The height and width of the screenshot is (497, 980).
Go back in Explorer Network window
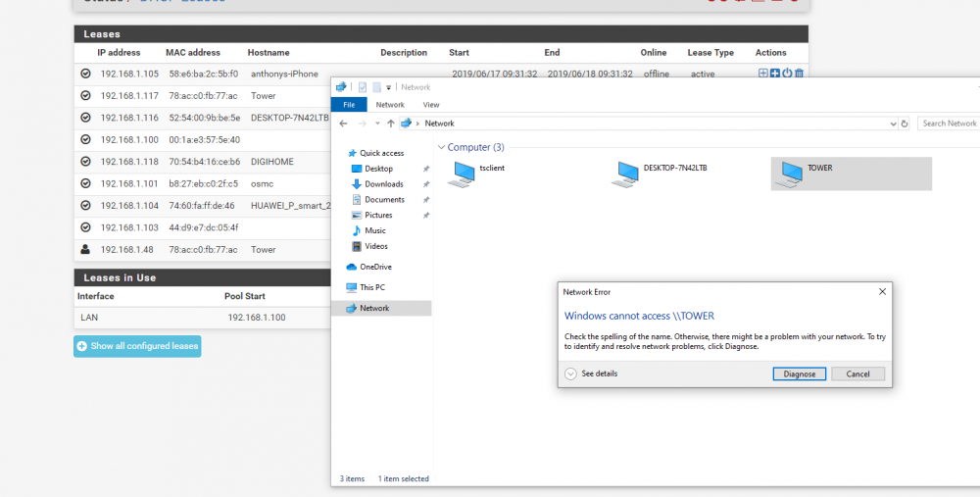coord(343,124)
